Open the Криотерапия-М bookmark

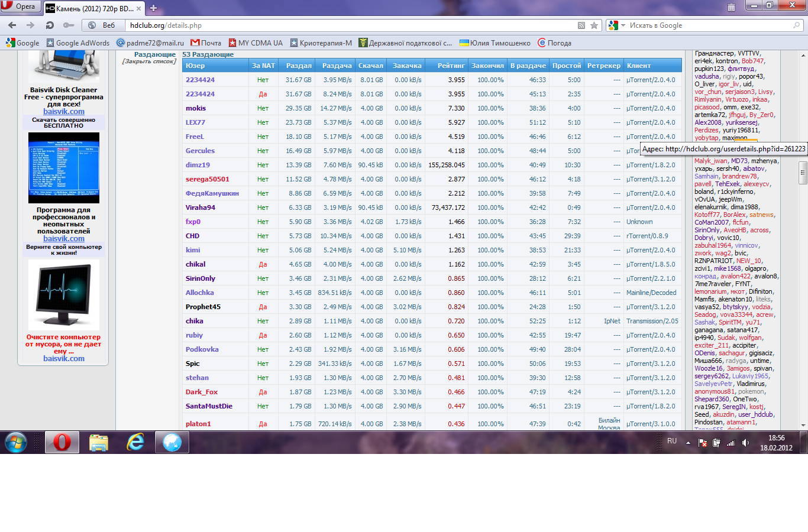[x=321, y=43]
